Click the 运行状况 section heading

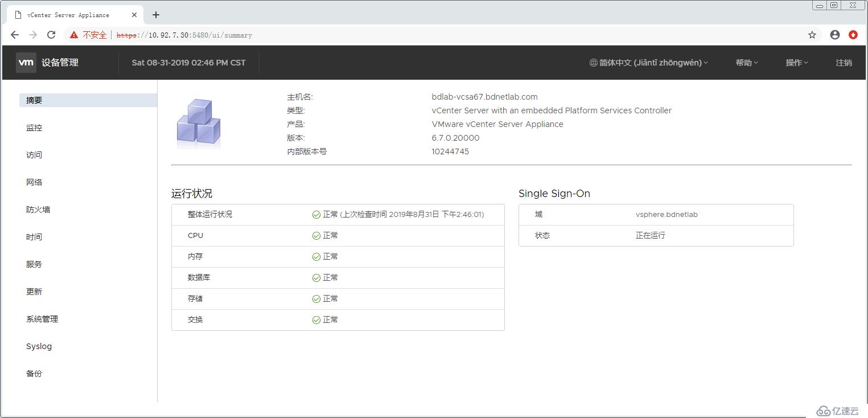[192, 194]
